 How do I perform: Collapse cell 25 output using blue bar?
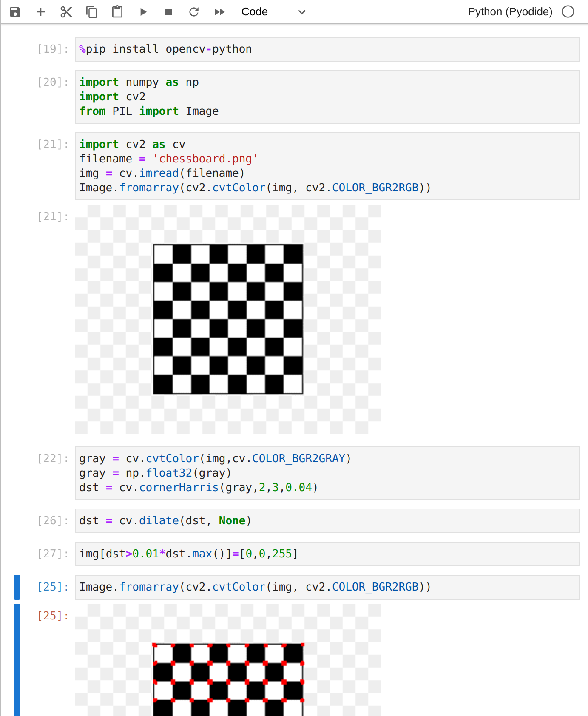[17, 659]
